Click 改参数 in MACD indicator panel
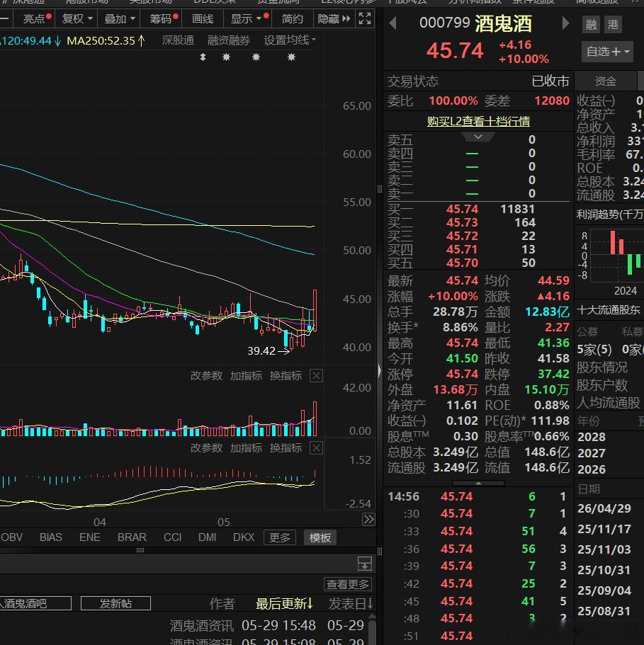The width and height of the screenshot is (644, 645). tap(206, 448)
